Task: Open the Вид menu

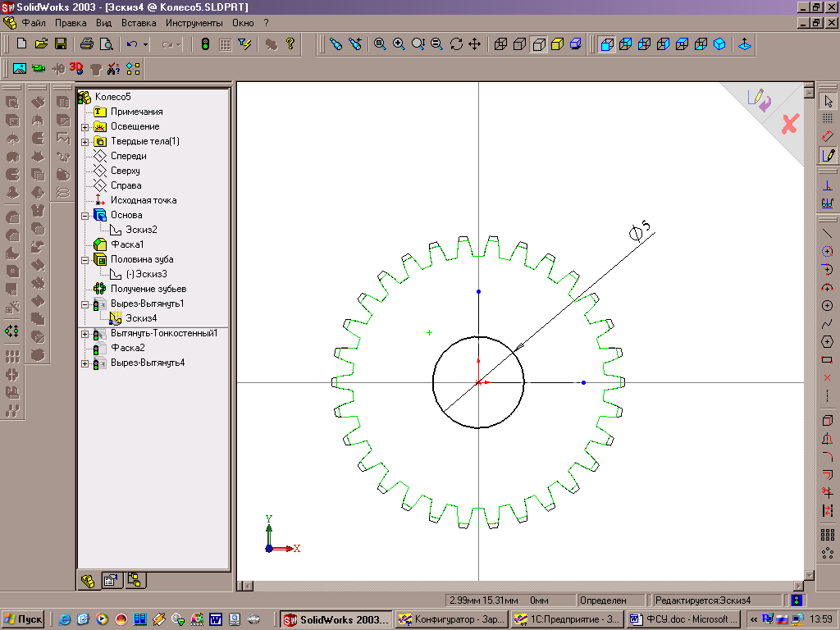Action: (x=104, y=23)
